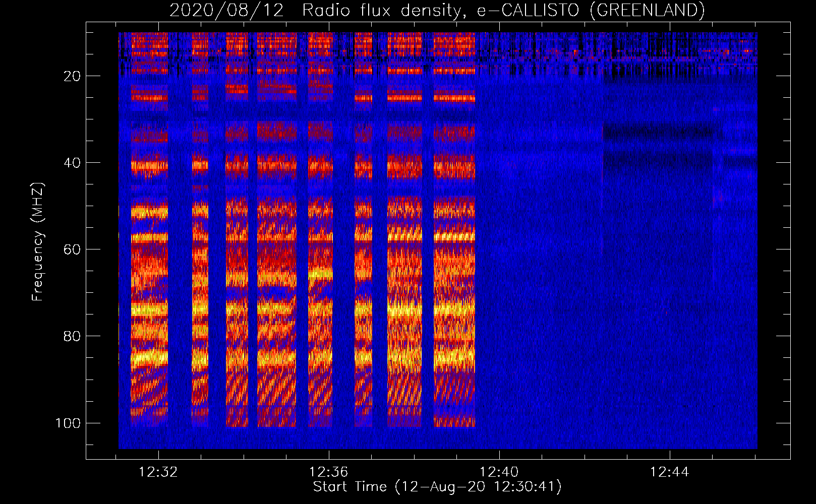Click the 80 MHz frequency tick label
The image size is (816, 504).
[x=72, y=336]
